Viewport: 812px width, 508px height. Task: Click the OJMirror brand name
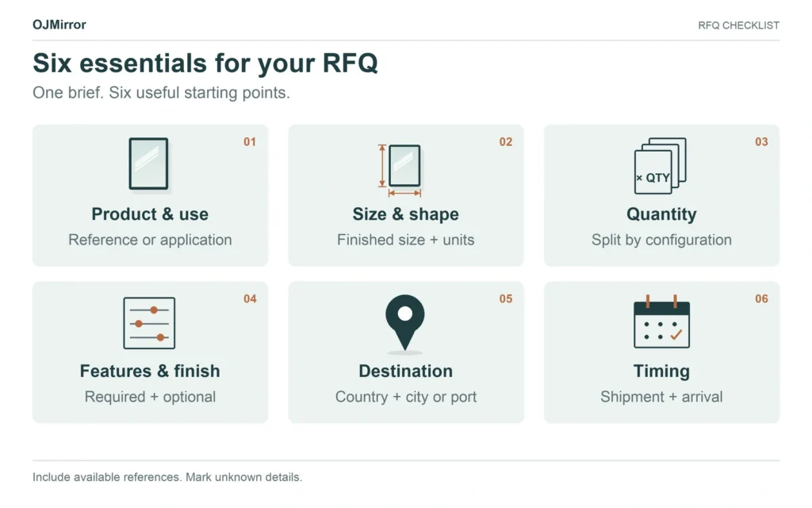pos(59,25)
